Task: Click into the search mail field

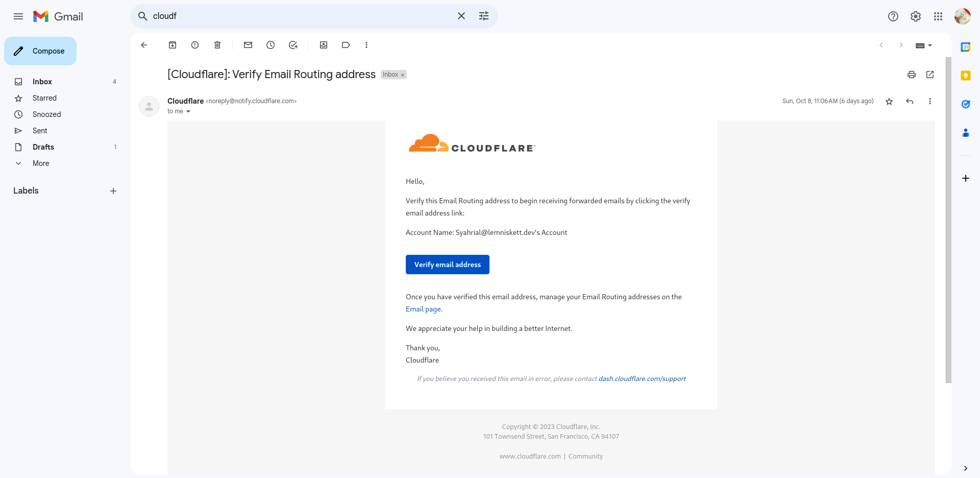Action: click(301, 16)
